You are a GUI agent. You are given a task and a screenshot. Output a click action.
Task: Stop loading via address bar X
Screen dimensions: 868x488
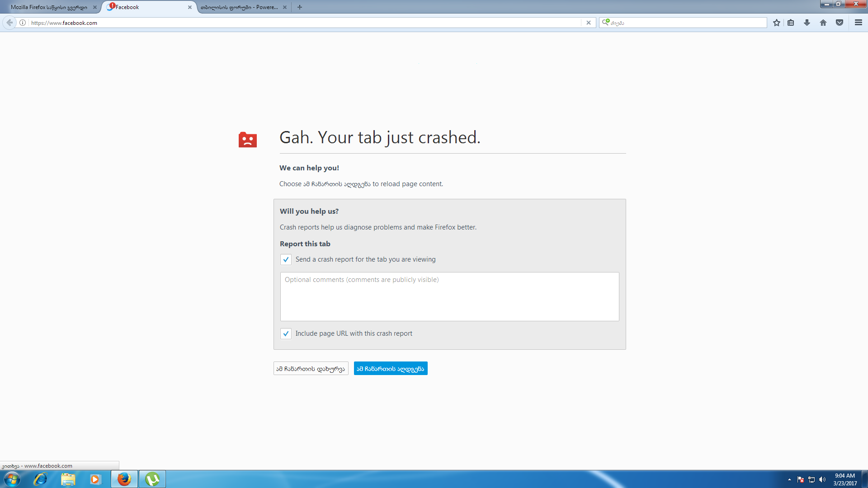point(588,23)
